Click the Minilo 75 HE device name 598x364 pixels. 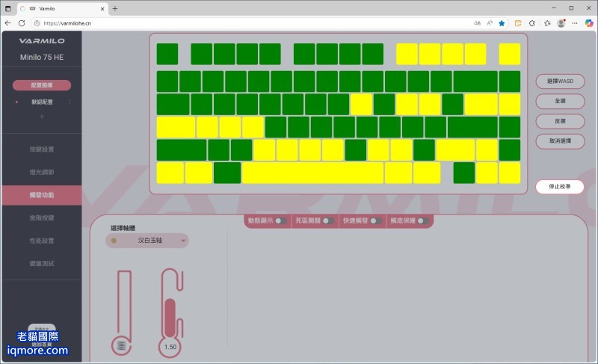(x=42, y=57)
